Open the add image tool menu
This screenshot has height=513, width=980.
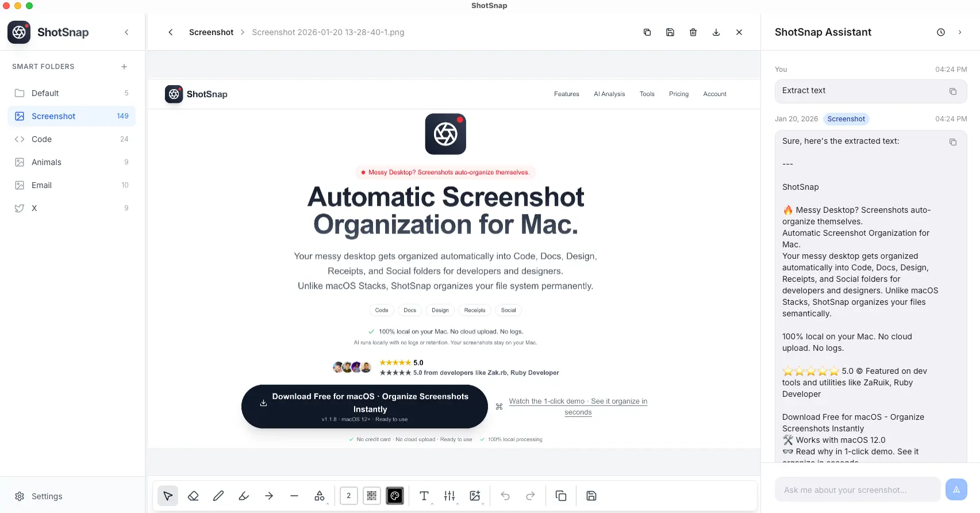[475, 496]
